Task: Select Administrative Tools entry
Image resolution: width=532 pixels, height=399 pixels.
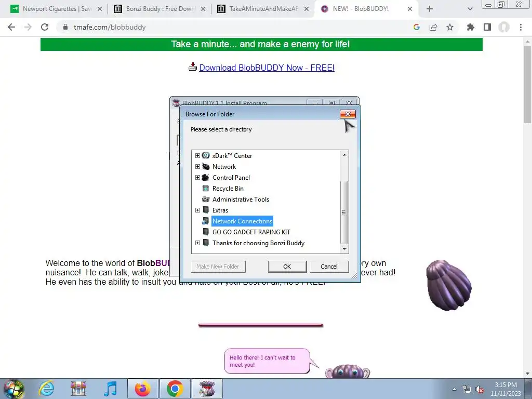Action: tap(241, 199)
